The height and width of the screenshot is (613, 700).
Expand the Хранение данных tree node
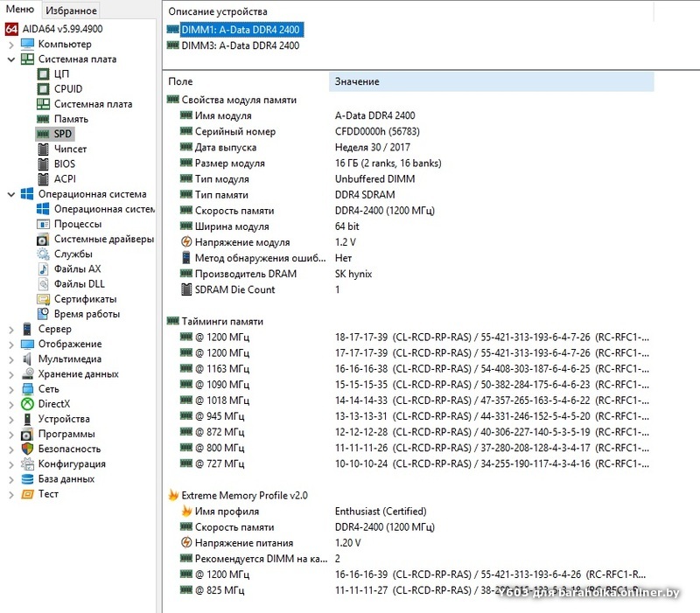point(11,375)
